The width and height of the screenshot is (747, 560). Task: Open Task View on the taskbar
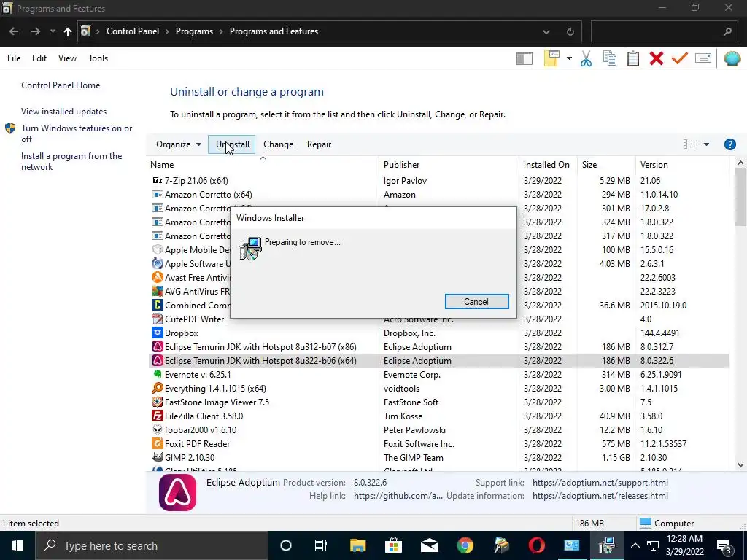321,545
